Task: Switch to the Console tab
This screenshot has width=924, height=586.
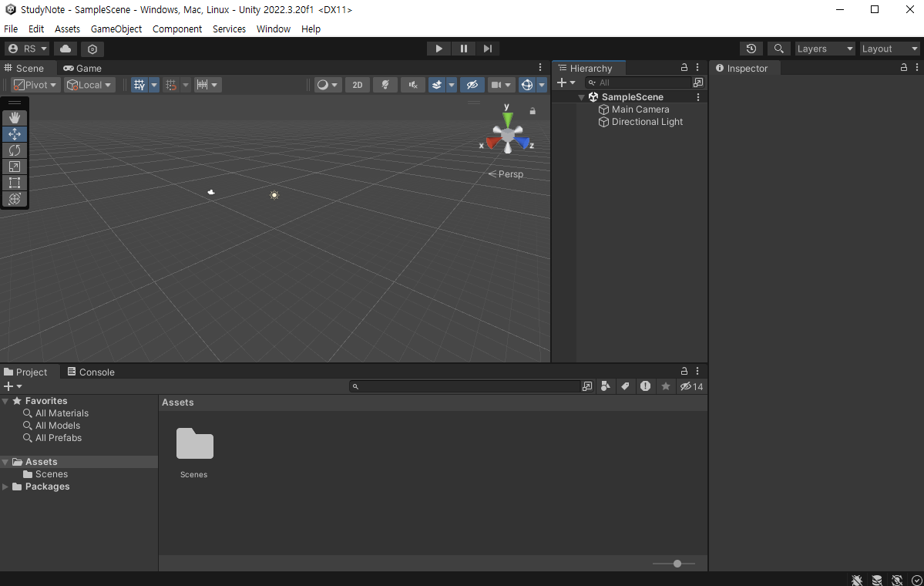Action: [91, 372]
